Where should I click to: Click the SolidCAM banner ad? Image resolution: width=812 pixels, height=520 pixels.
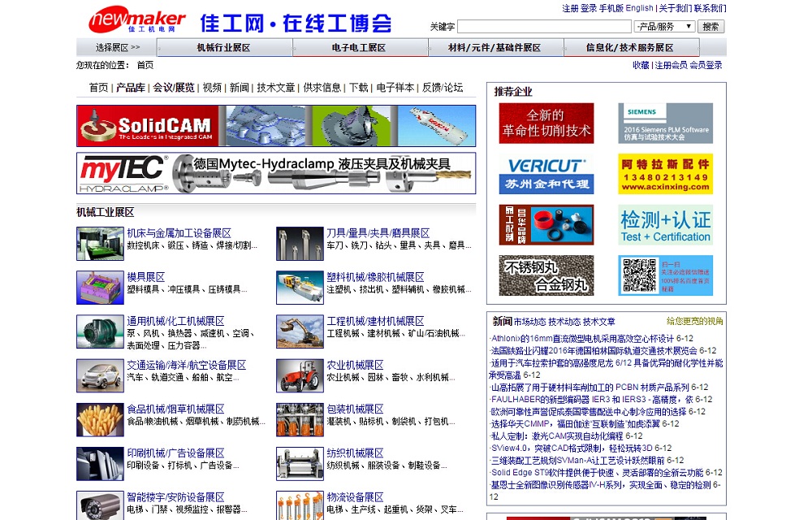pyautogui.click(x=276, y=126)
